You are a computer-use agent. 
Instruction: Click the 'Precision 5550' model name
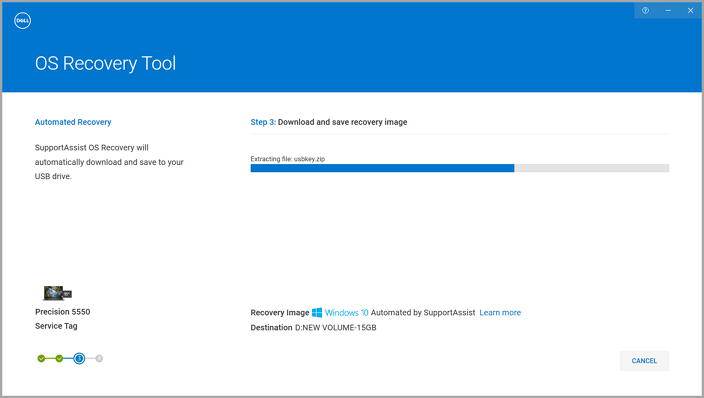pos(62,312)
